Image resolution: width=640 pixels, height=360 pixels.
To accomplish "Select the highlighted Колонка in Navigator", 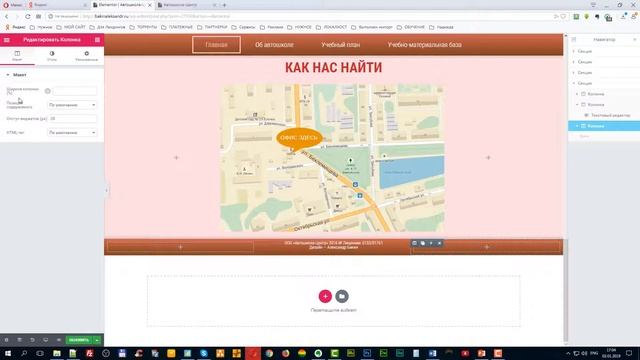I will point(604,126).
